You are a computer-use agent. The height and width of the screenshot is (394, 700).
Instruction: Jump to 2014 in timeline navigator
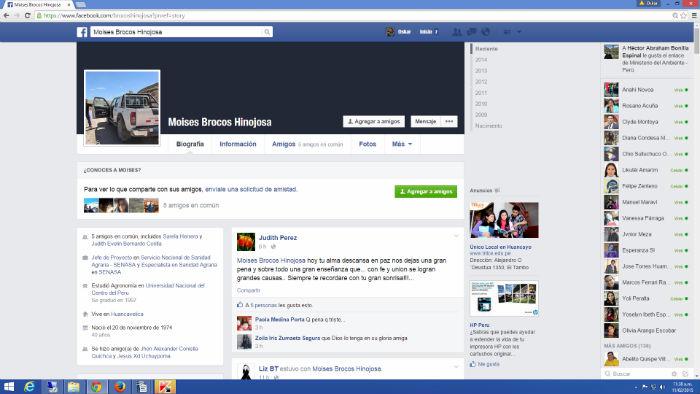[x=481, y=60]
